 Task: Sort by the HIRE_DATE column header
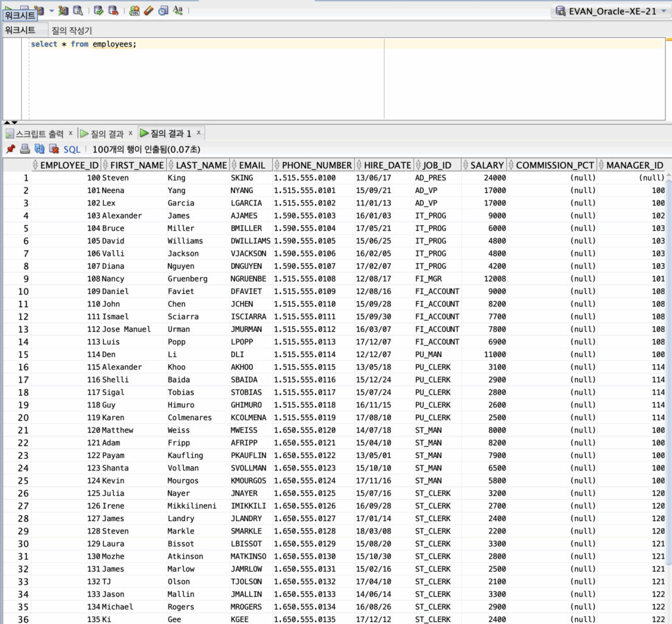pos(385,165)
